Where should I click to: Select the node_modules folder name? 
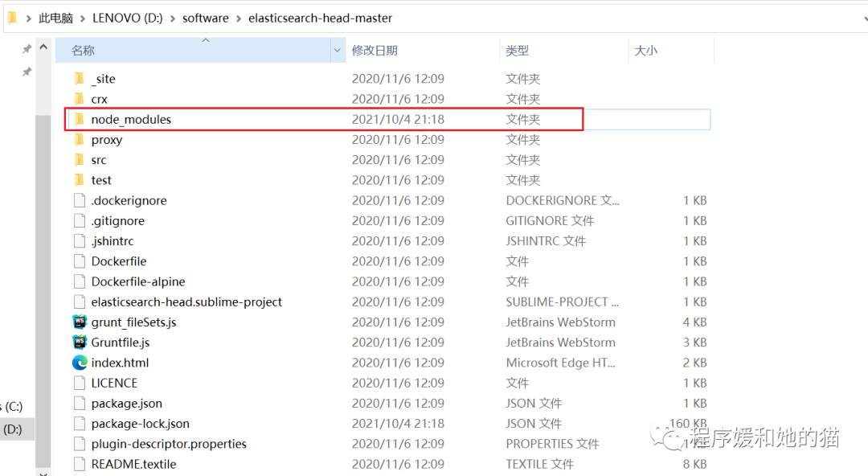click(x=131, y=120)
